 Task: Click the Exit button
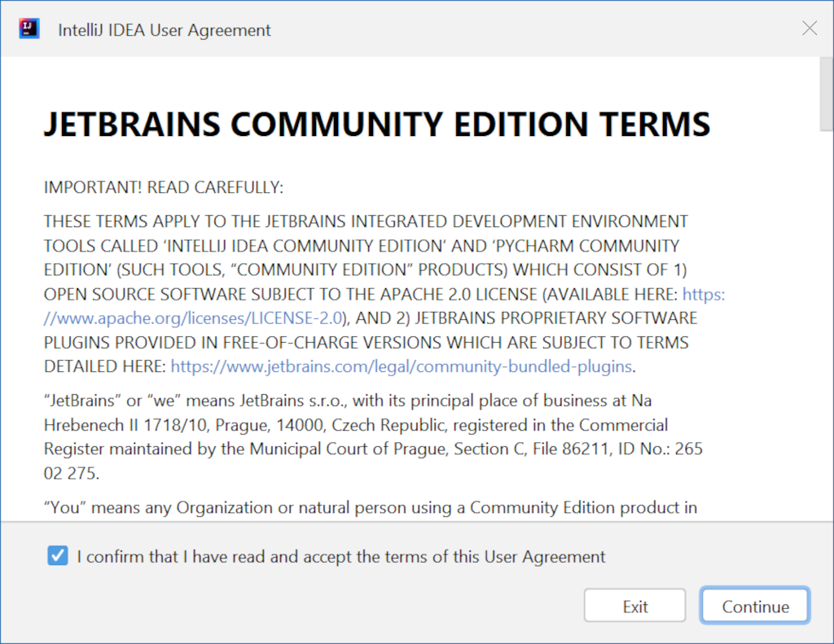[634, 606]
